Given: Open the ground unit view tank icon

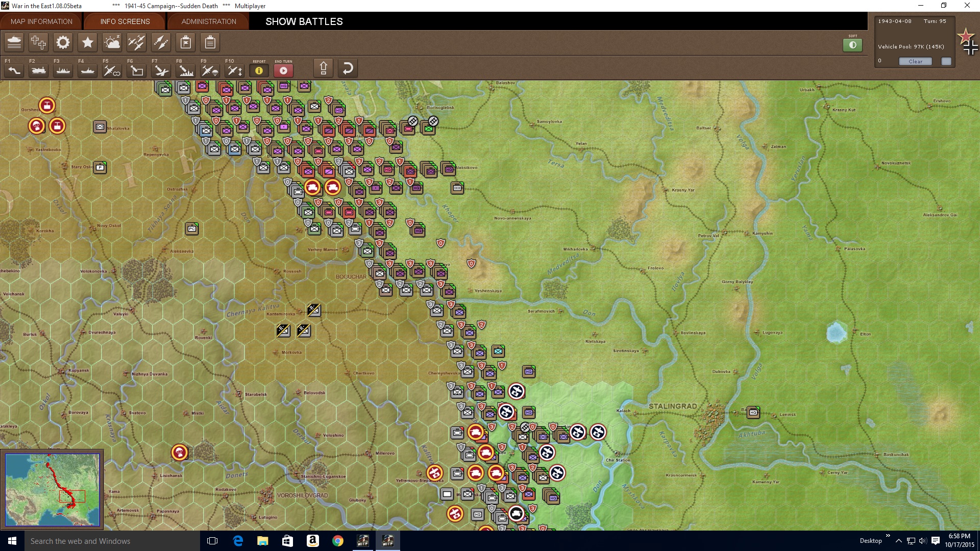Looking at the screenshot, I should click(x=14, y=42).
